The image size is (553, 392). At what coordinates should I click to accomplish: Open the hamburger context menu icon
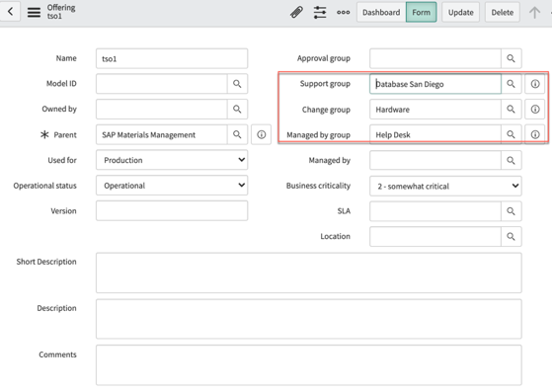34,12
